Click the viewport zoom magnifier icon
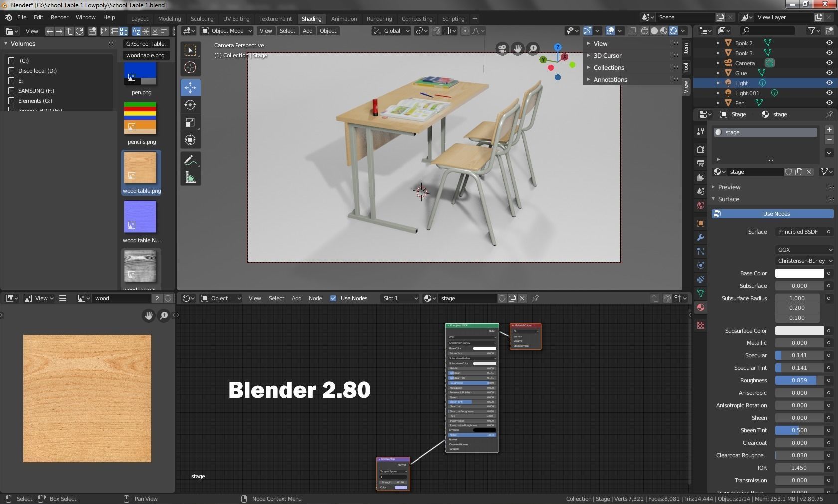Image resolution: width=838 pixels, height=504 pixels. (x=533, y=49)
